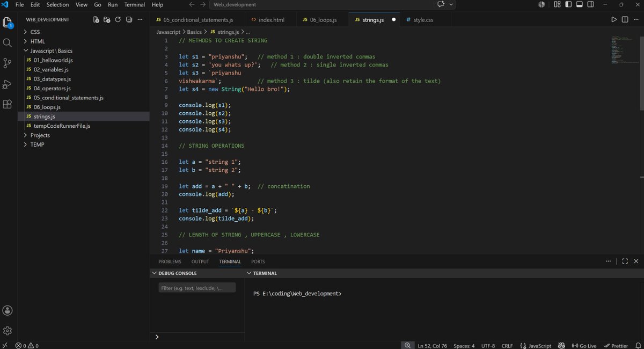Click Prettier in status bar

click(x=616, y=345)
